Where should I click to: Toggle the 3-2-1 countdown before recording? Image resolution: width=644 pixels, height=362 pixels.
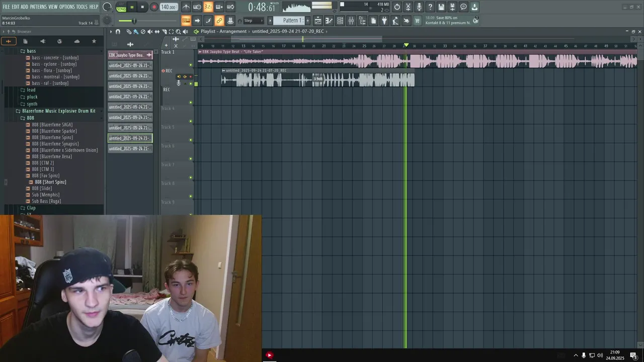point(208,7)
